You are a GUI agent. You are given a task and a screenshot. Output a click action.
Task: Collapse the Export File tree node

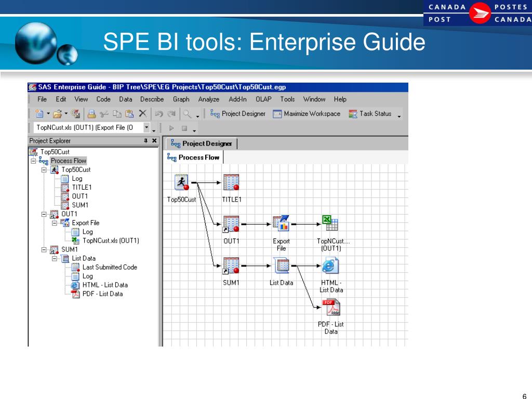point(54,223)
